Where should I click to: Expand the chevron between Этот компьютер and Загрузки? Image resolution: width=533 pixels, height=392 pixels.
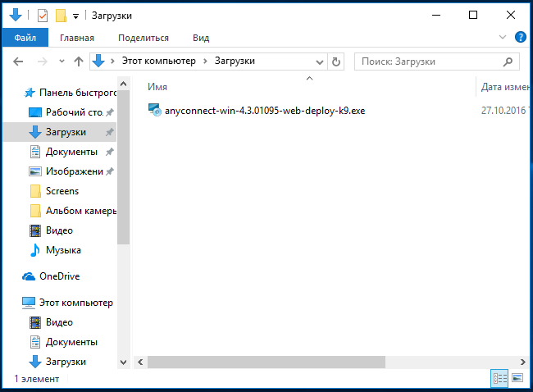[x=205, y=62]
